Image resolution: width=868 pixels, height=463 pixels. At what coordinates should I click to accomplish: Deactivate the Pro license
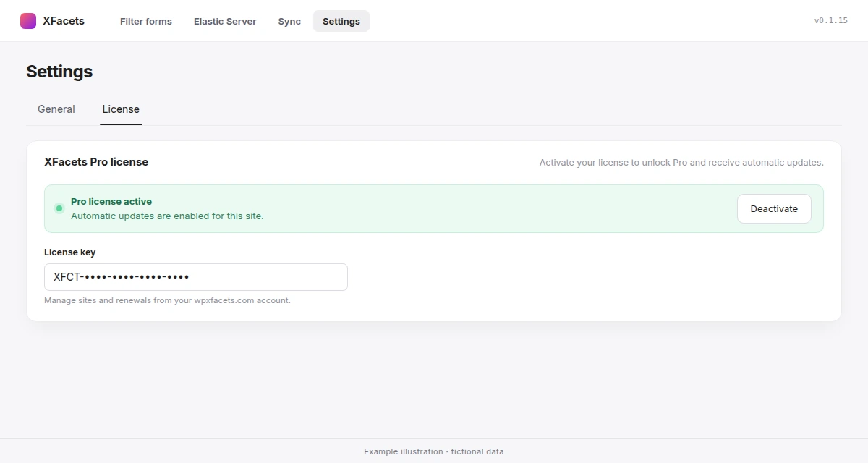[774, 208]
